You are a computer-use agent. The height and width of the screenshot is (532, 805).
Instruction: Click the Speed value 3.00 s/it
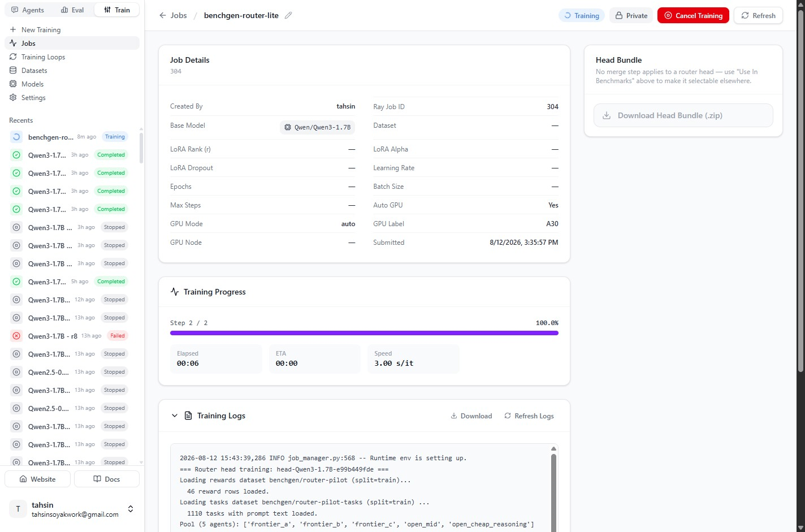pyautogui.click(x=394, y=364)
